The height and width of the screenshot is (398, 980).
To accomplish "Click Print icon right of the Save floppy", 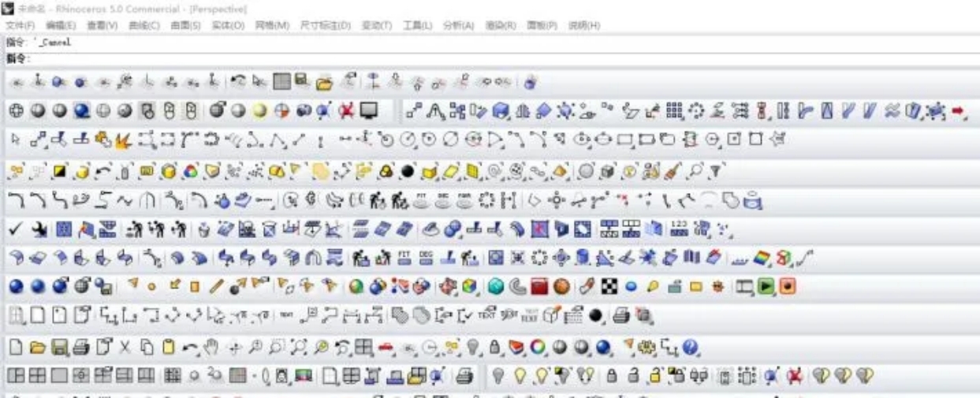I will coord(80,348).
